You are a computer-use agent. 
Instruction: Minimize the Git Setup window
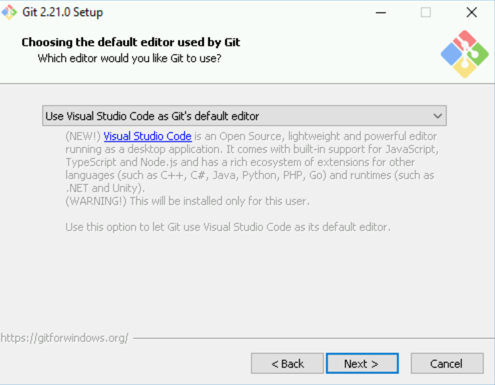[381, 13]
